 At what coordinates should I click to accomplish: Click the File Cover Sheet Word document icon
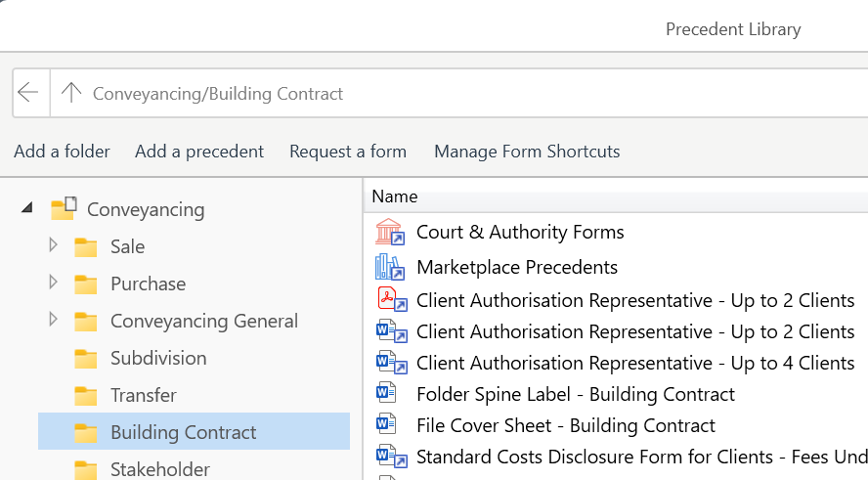tap(386, 424)
